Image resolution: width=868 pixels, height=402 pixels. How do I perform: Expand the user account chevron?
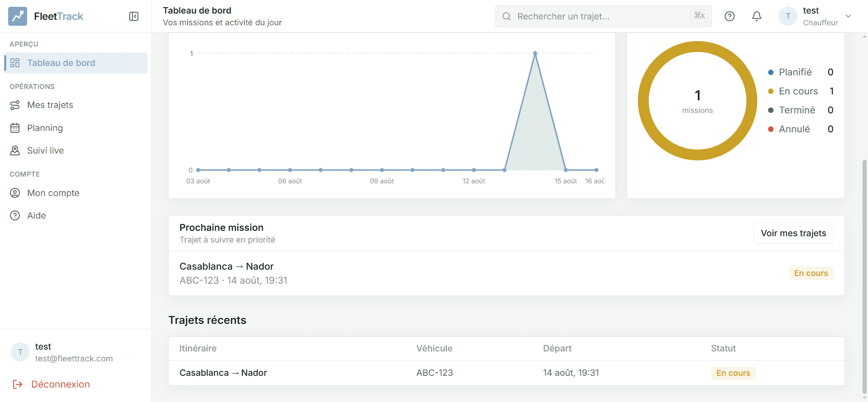(849, 16)
